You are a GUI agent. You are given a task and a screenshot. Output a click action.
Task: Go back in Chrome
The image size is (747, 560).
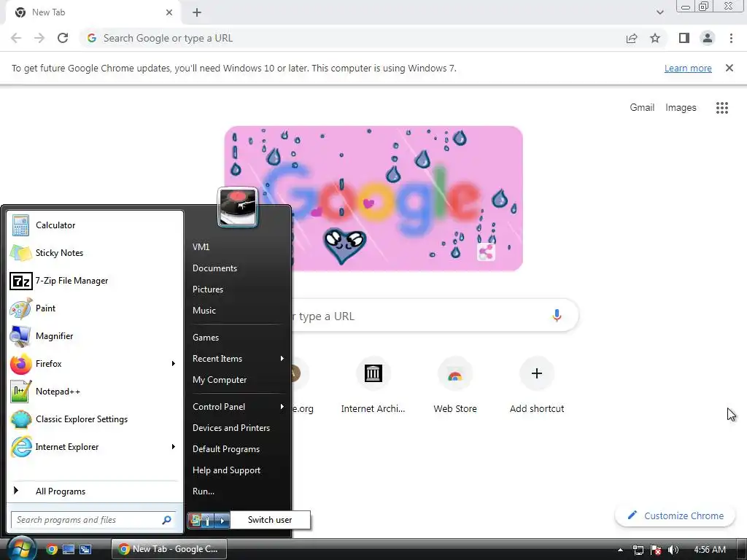[x=16, y=38]
